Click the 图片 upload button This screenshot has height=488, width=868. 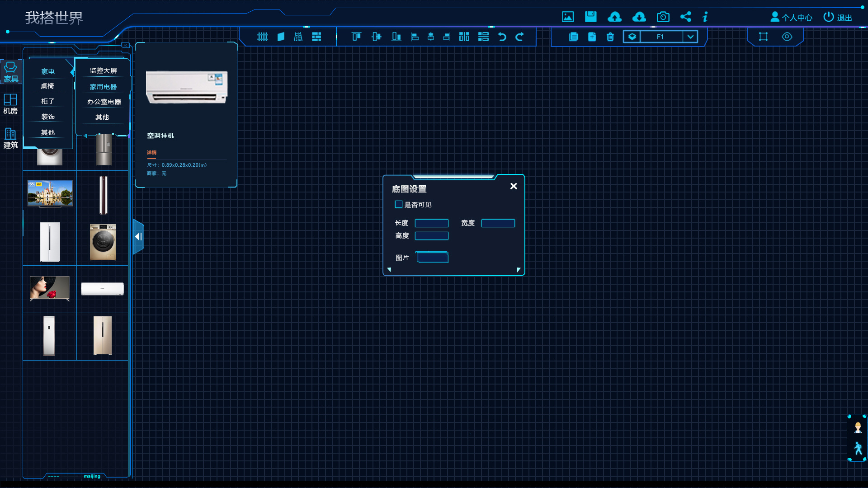tap(432, 258)
